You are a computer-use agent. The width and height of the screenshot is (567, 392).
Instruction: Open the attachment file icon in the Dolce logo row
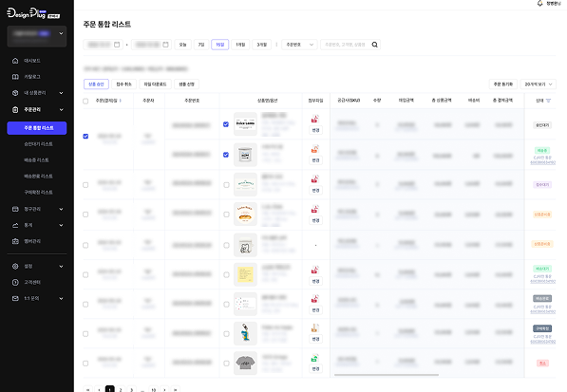(x=315, y=119)
